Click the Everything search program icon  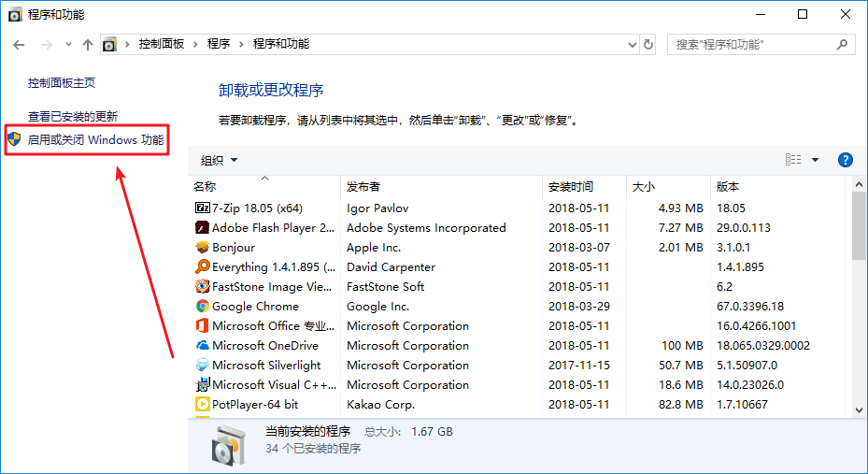(203, 266)
